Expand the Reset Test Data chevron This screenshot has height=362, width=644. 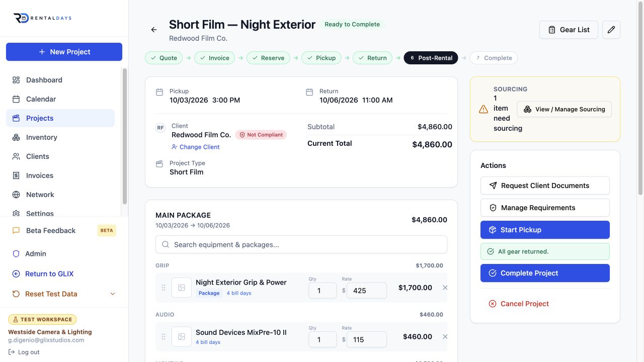[113, 294]
